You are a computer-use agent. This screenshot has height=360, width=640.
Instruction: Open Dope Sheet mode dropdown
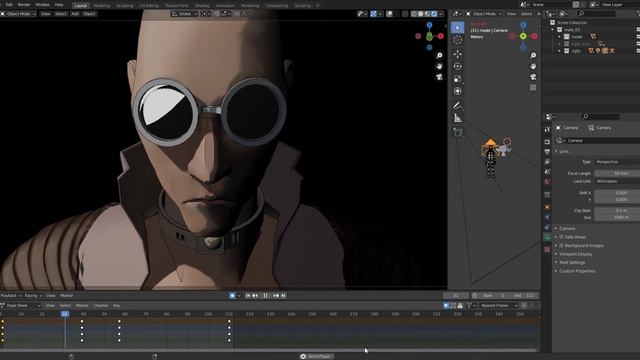[x=20, y=305]
